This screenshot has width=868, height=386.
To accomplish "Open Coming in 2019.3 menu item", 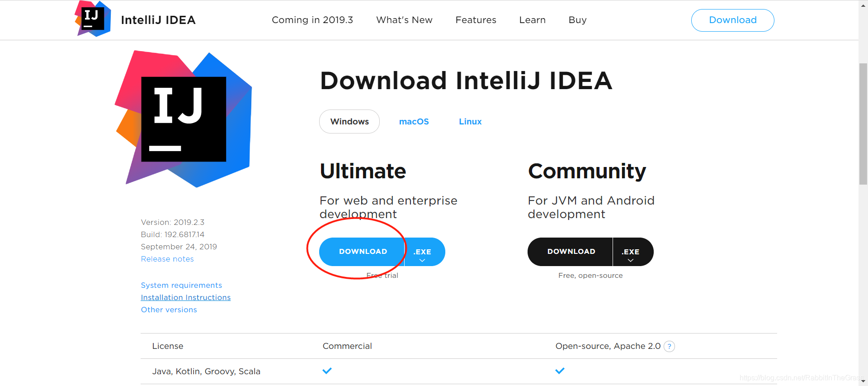I will (x=312, y=20).
